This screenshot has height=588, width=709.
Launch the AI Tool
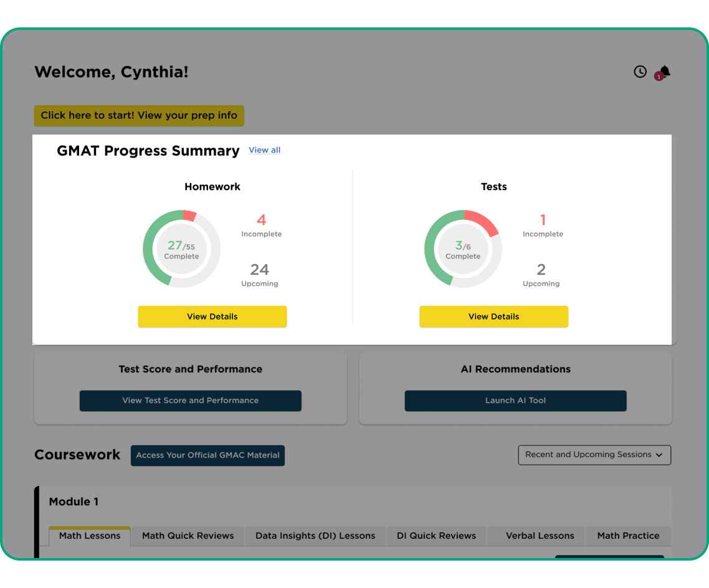(x=515, y=401)
